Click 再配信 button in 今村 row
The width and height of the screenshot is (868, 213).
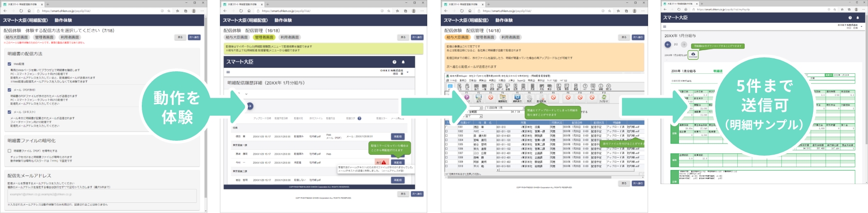pyautogui.click(x=398, y=162)
